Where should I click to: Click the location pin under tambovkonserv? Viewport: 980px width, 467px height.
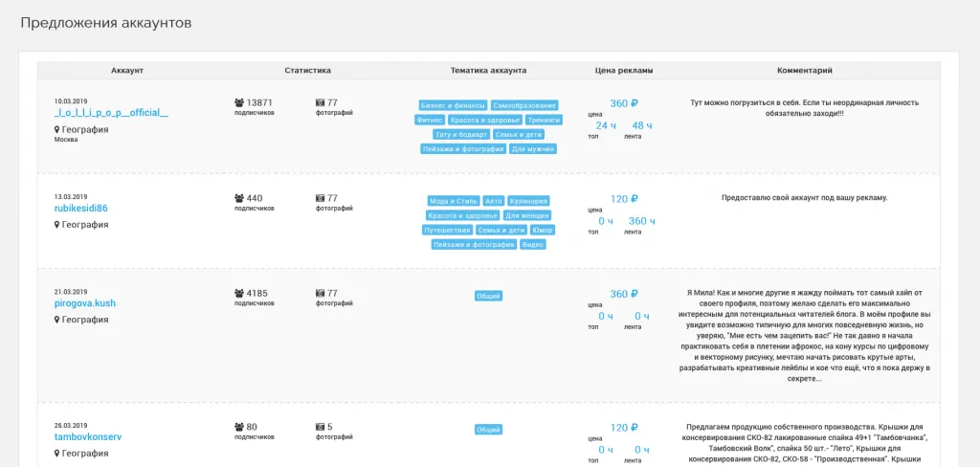pos(56,454)
